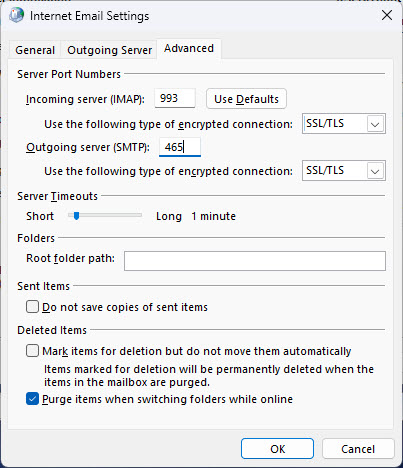Open the Outgoing Server tab
The image size is (403, 468).
109,50
